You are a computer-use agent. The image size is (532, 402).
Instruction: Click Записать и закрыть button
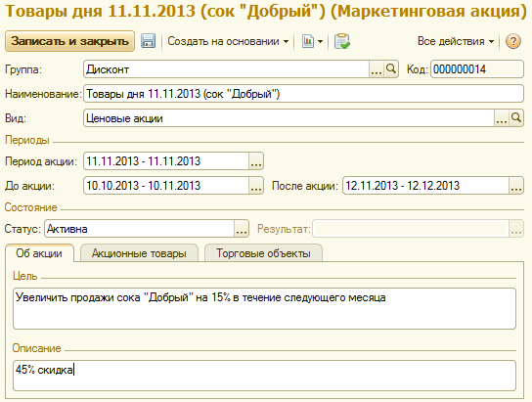click(x=69, y=41)
